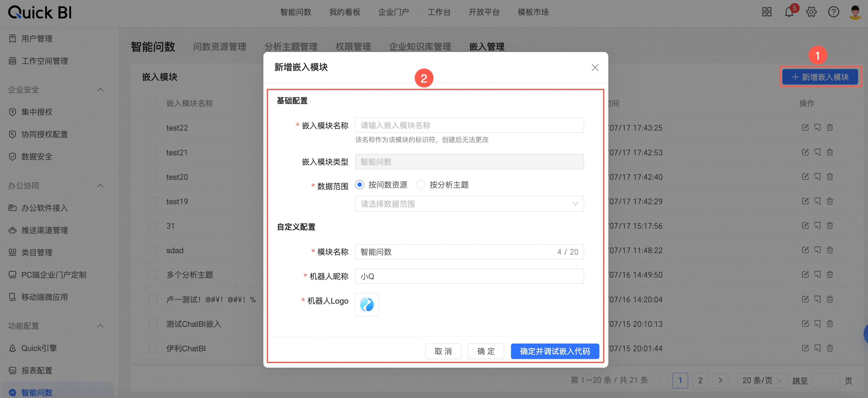Click the 确定并调试嵌入代码 button
868x398 pixels.
click(555, 351)
